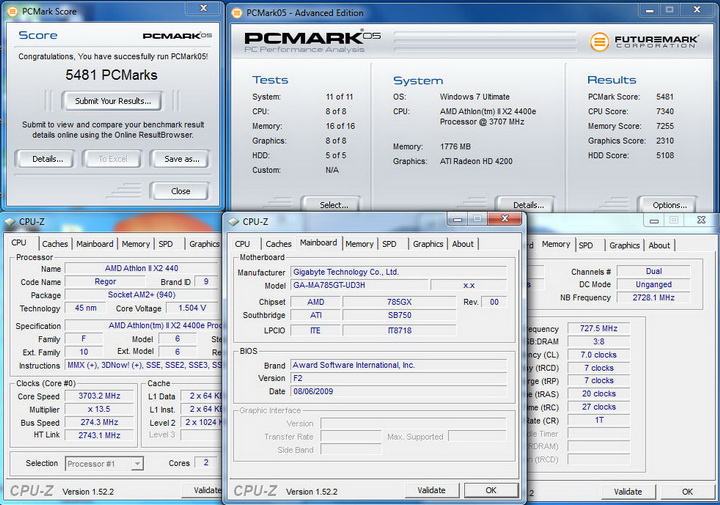This screenshot has height=505, width=720.
Task: Click the front CPU-Z window title icon
Action: (234, 222)
